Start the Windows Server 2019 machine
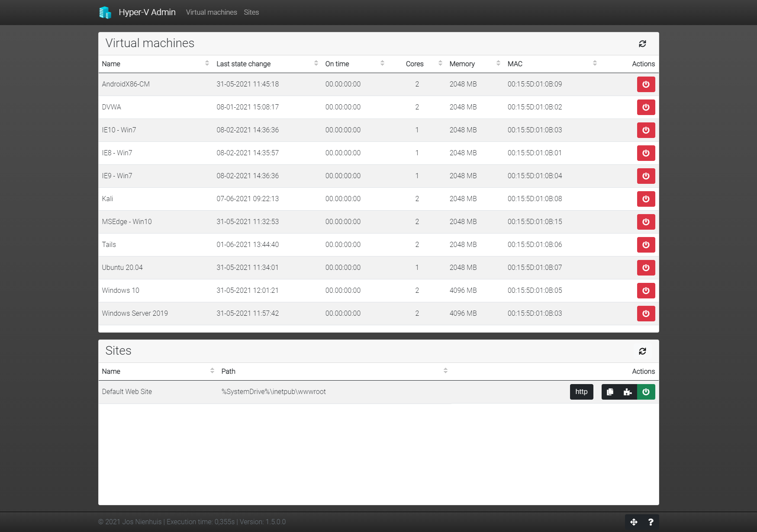Image resolution: width=757 pixels, height=532 pixels. (x=646, y=314)
